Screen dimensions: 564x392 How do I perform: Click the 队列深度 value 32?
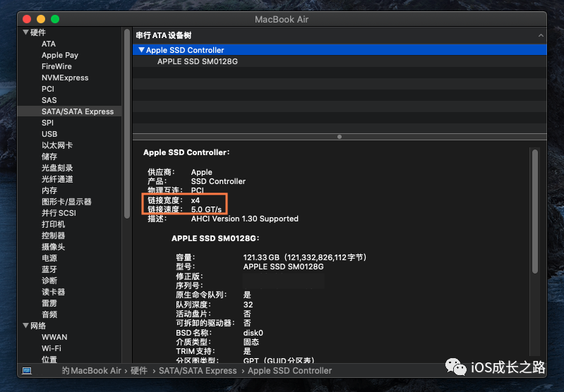tap(248, 305)
